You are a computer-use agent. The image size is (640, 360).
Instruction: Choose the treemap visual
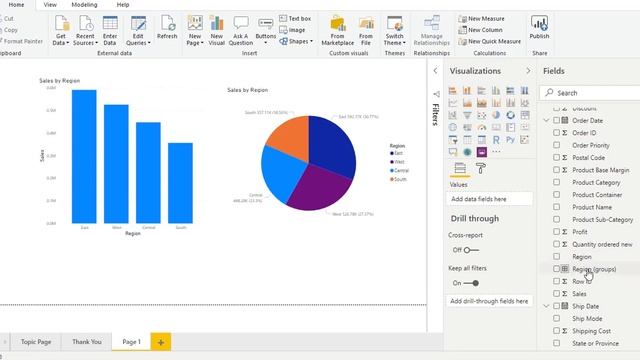[525, 115]
